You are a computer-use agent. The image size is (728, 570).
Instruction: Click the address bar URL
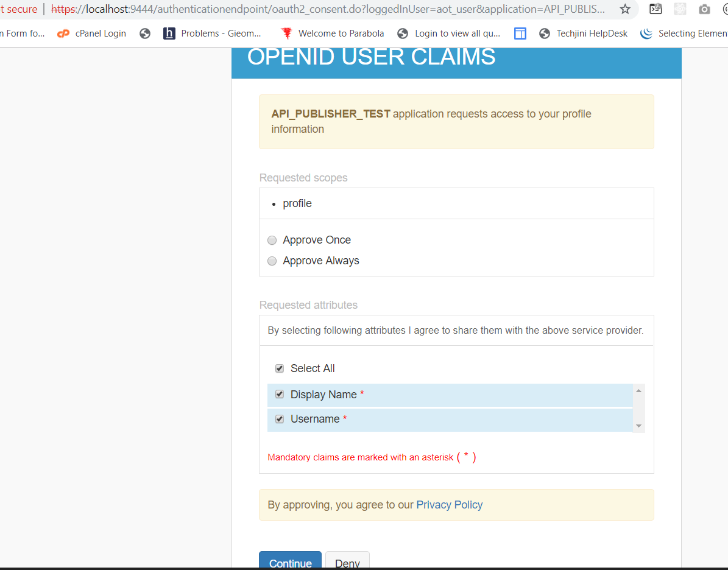[x=305, y=9]
